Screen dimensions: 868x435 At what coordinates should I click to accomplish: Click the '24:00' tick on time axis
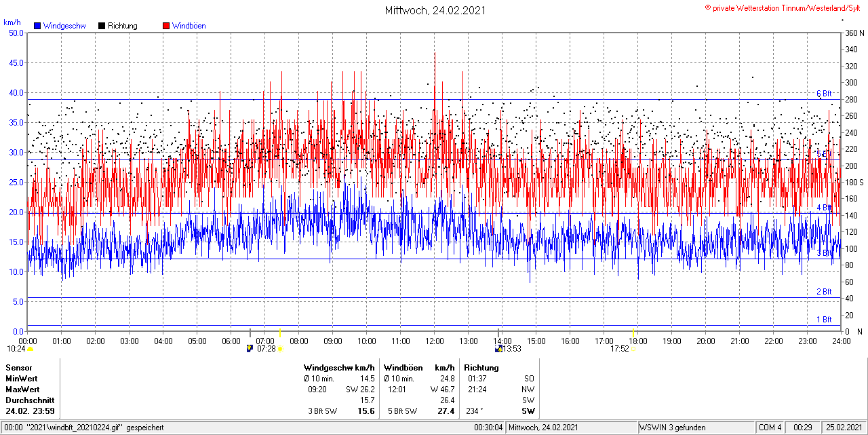point(841,341)
